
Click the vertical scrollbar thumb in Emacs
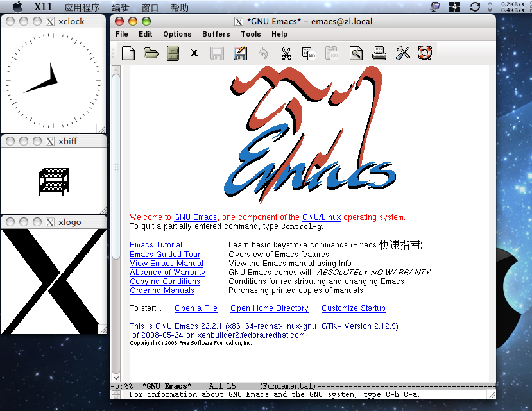(116, 167)
